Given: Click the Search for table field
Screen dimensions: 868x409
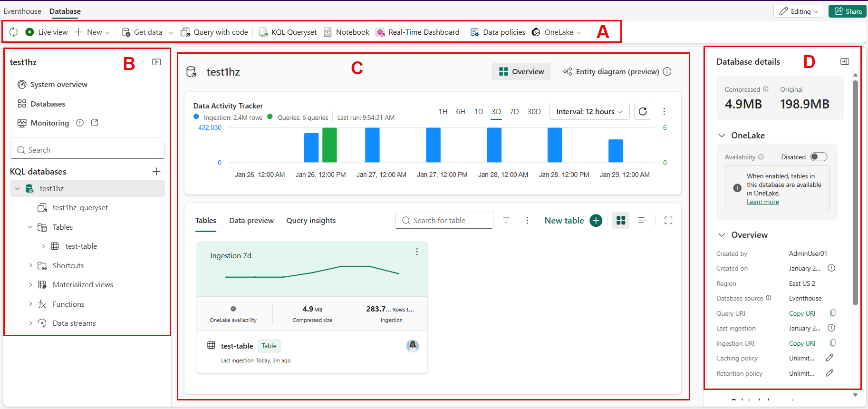Looking at the screenshot, I should 444,220.
